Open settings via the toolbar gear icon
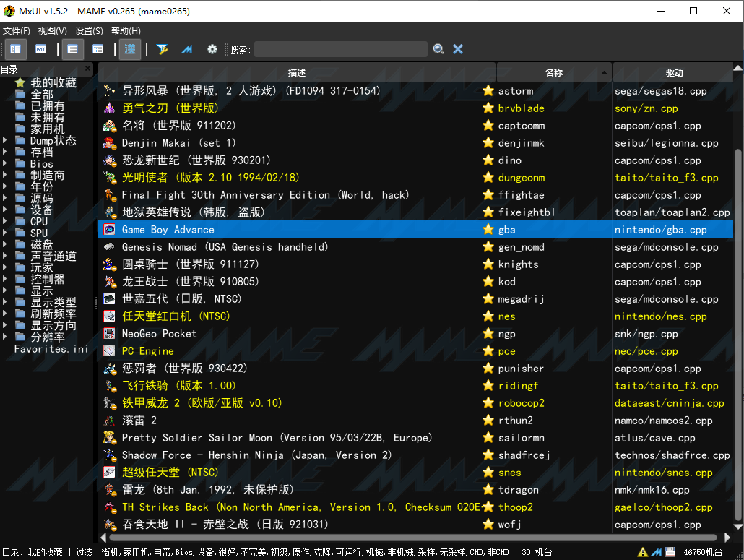 (212, 49)
